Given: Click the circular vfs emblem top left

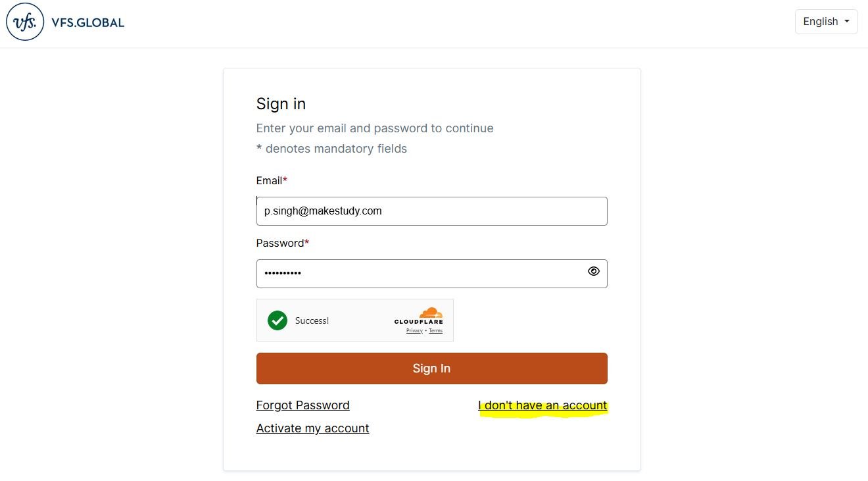Looking at the screenshot, I should click(x=24, y=21).
